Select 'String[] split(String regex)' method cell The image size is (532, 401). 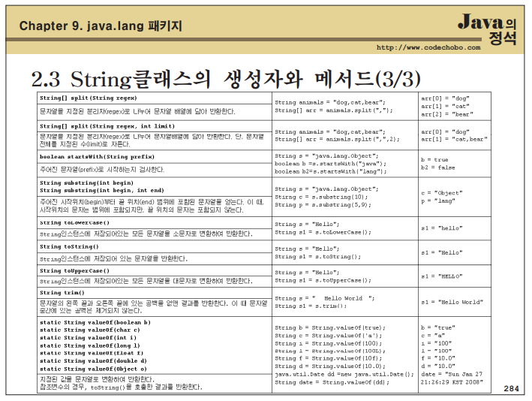coord(155,98)
